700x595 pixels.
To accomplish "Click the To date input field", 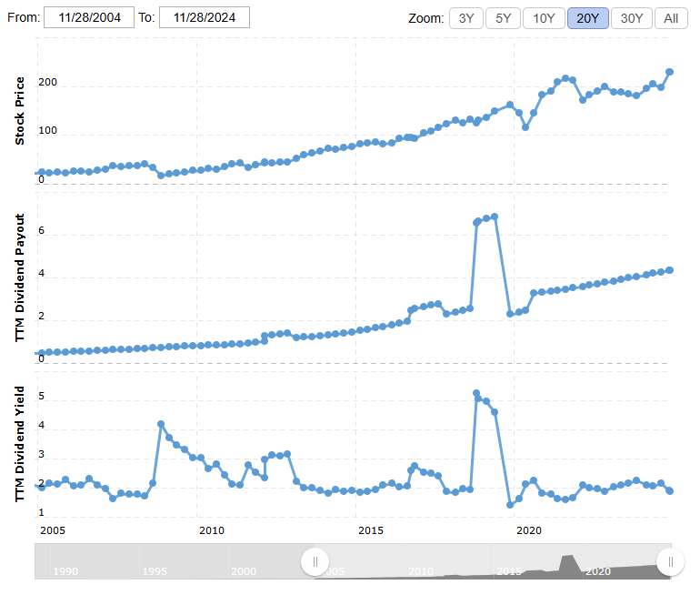I will pyautogui.click(x=204, y=17).
